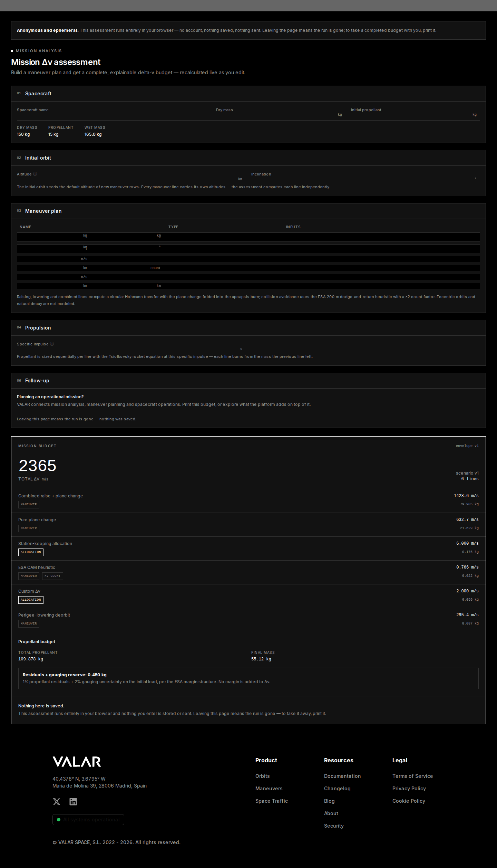The width and height of the screenshot is (497, 868).
Task: Click the Specific impulse info icon
Action: [x=52, y=344]
